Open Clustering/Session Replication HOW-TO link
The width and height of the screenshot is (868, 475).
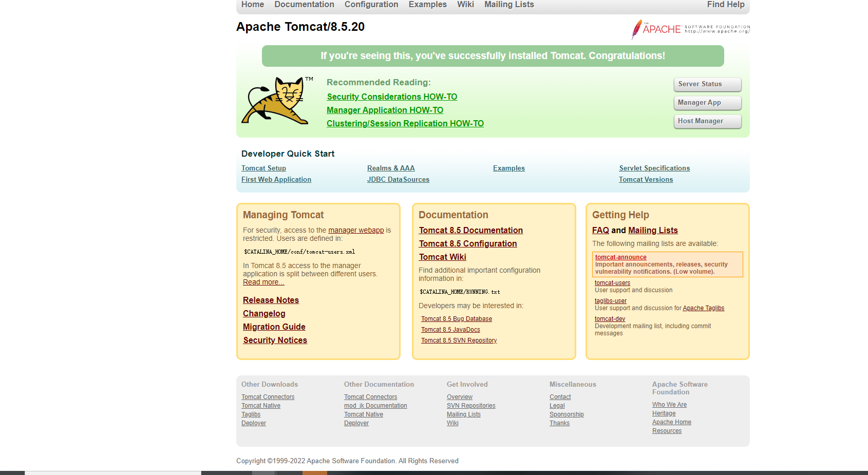[x=405, y=123]
